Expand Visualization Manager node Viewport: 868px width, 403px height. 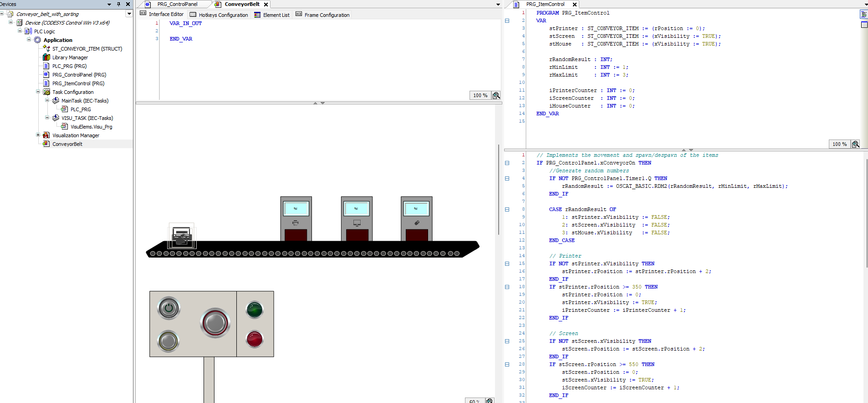[x=38, y=135]
